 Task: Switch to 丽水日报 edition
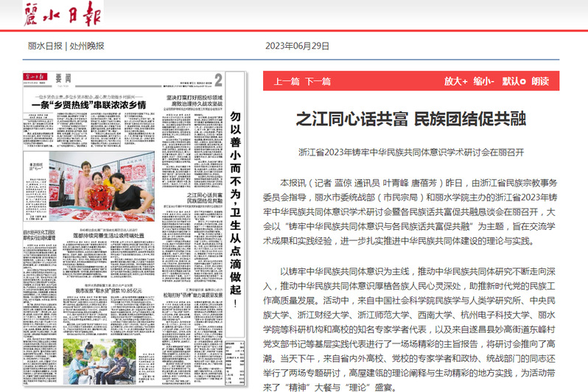click(45, 46)
